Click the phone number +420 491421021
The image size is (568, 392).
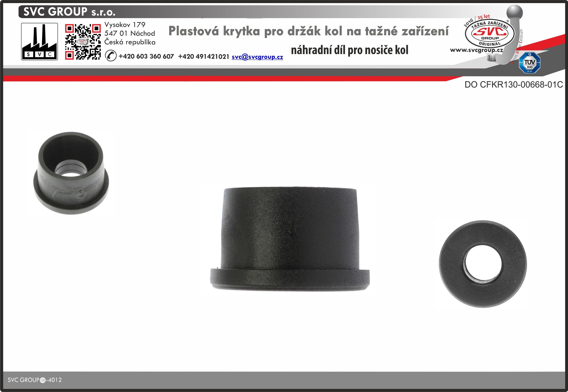point(203,57)
